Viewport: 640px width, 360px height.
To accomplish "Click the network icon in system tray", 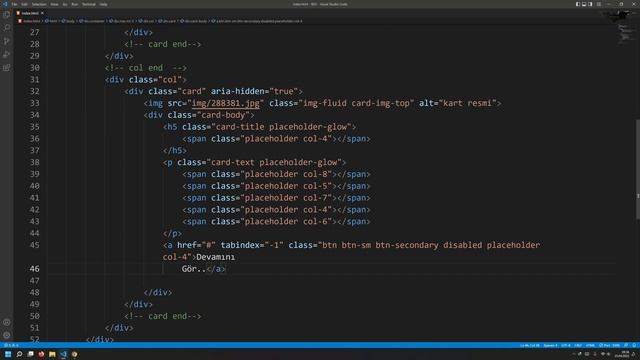I will pos(602,354).
